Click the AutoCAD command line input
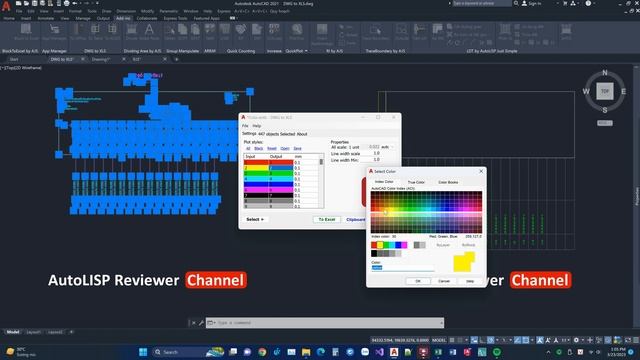The width and height of the screenshot is (640, 360). point(325,323)
